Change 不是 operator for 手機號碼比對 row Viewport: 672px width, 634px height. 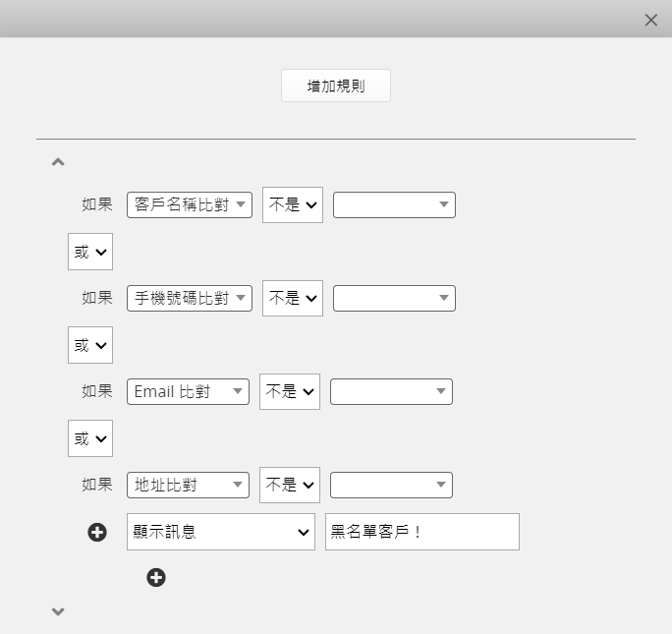pyautogui.click(x=293, y=299)
